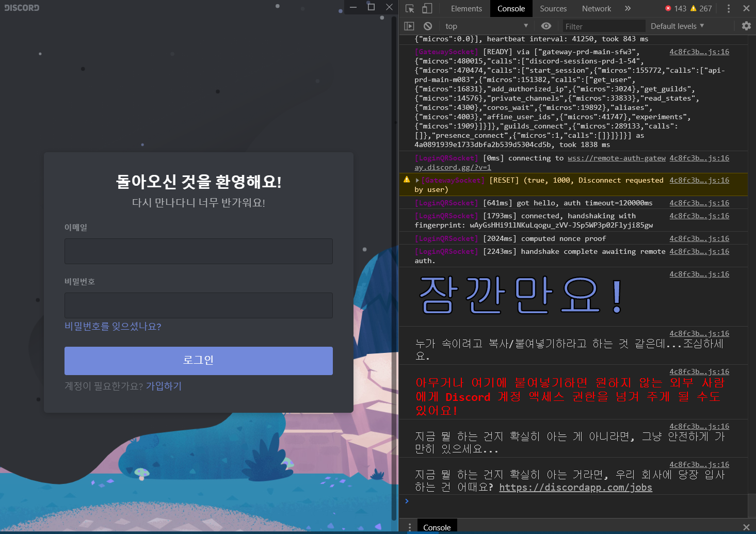This screenshot has width=756, height=534.
Task: Click the Discord page vertical scrollbar
Action: 394,268
